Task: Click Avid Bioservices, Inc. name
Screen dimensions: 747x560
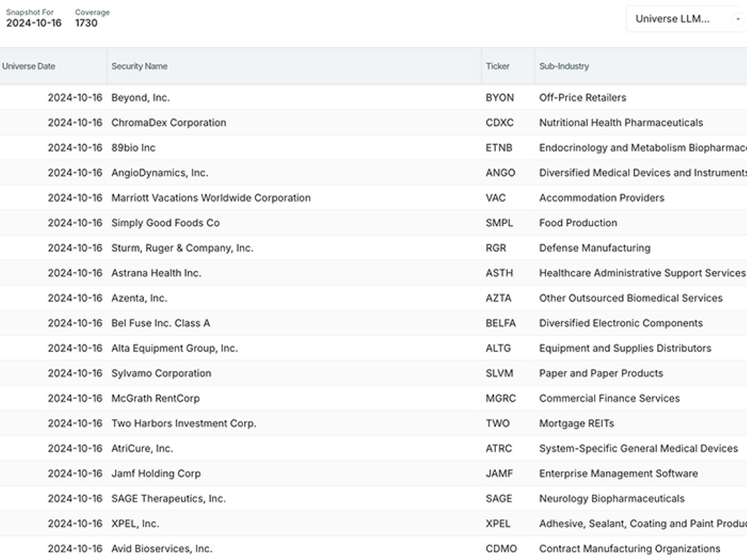Action: point(161,548)
